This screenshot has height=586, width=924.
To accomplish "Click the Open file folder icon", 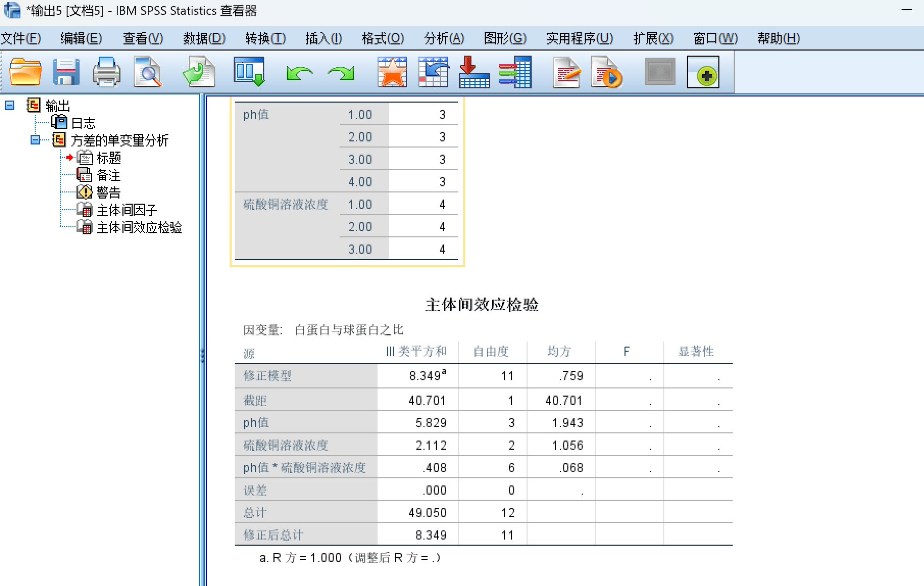I will tap(25, 72).
